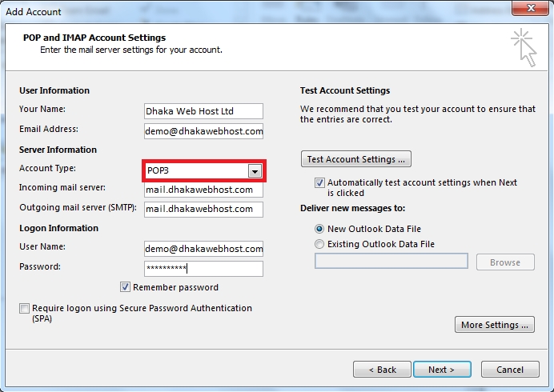This screenshot has width=554, height=392.
Task: Click the Browse button
Action: point(505,262)
